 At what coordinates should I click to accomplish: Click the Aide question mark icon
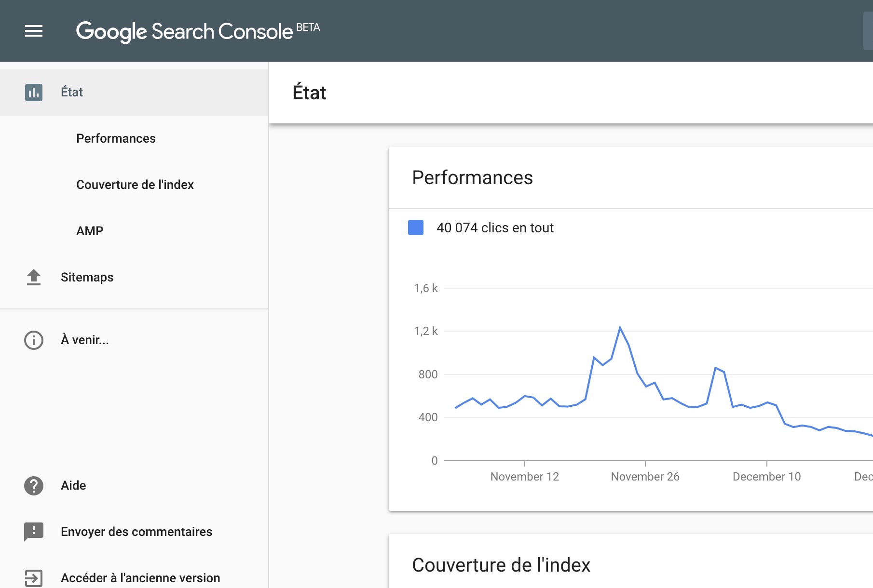[34, 486]
